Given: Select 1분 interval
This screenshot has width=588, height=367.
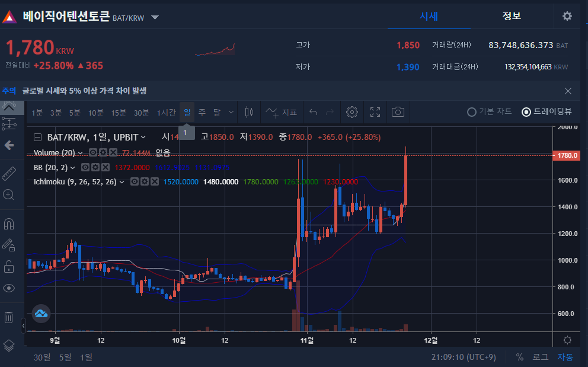Looking at the screenshot, I should (37, 113).
